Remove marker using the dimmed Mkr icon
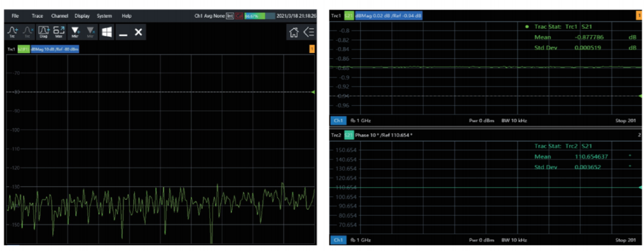The image size is (644, 251). 91,32
